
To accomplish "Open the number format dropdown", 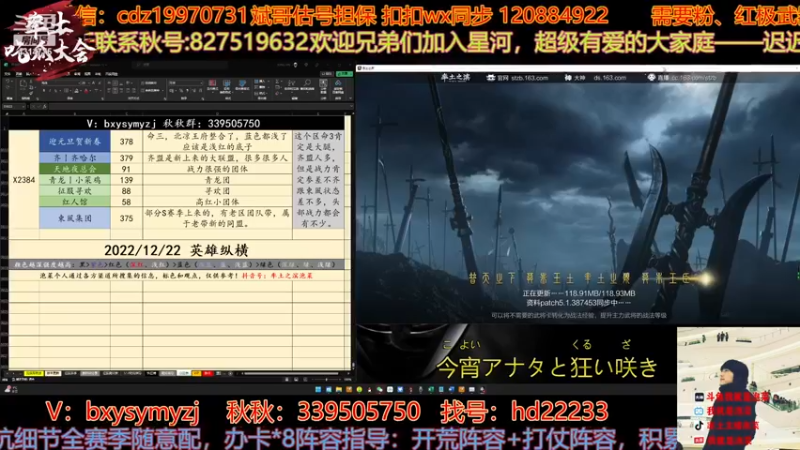I will point(202,83).
